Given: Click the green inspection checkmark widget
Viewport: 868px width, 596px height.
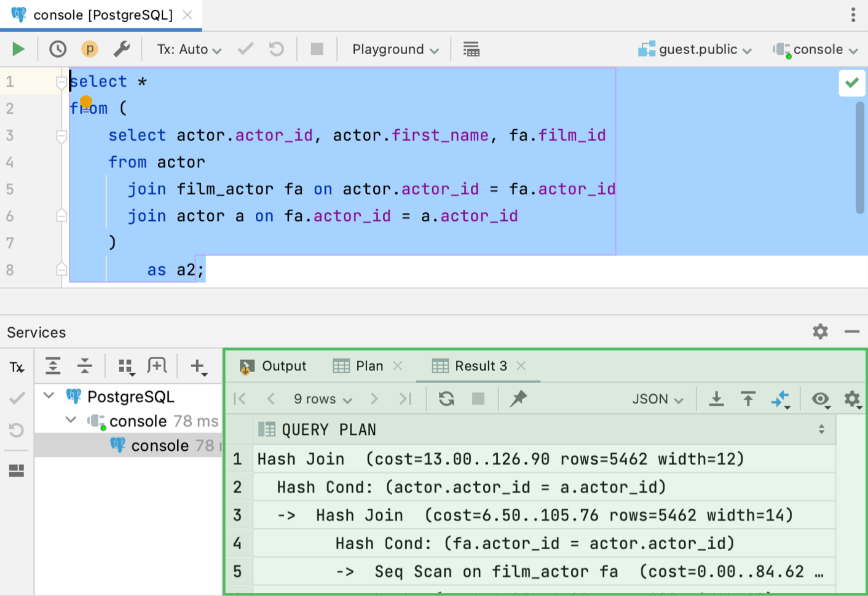Looking at the screenshot, I should [x=852, y=82].
